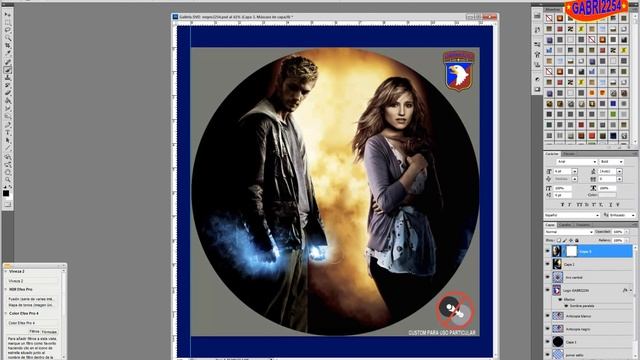This screenshot has height=360, width=640.
Task: Open the anti-aliasing method dropdown
Action: click(x=622, y=215)
